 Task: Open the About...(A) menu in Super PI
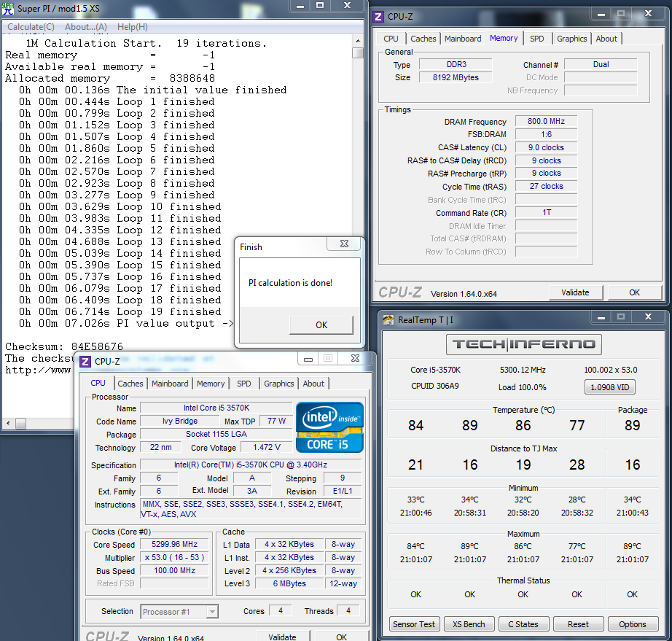point(86,27)
